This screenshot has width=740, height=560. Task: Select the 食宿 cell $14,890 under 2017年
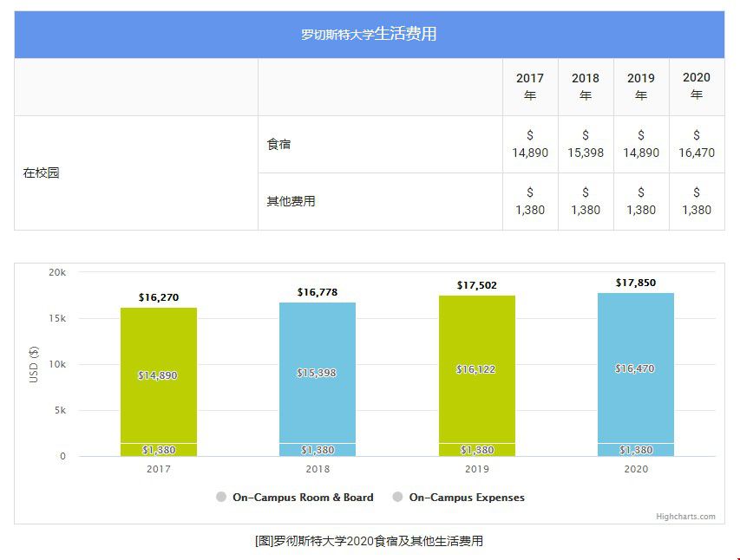[530, 145]
